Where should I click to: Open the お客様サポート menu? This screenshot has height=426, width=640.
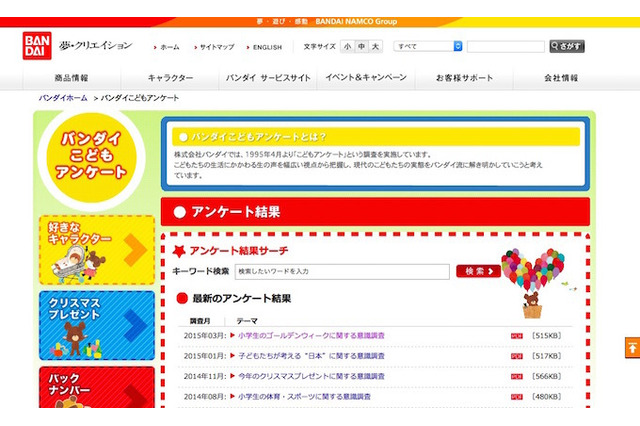[464, 78]
